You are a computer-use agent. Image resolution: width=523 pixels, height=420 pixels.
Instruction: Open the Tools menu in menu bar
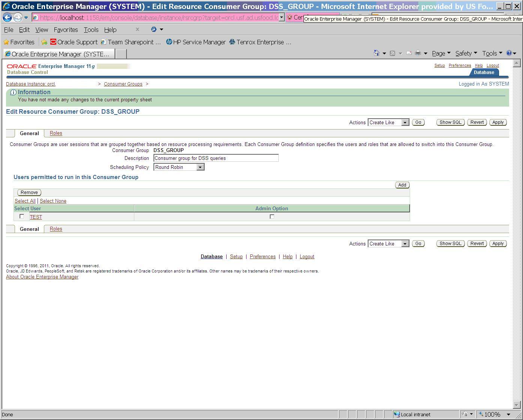click(x=91, y=30)
